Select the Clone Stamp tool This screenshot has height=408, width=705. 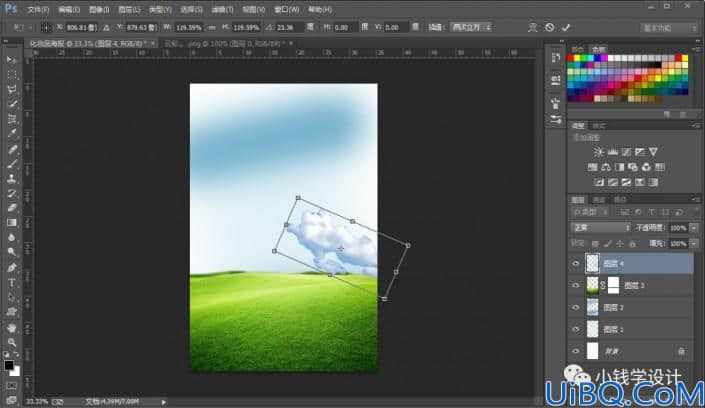point(11,179)
